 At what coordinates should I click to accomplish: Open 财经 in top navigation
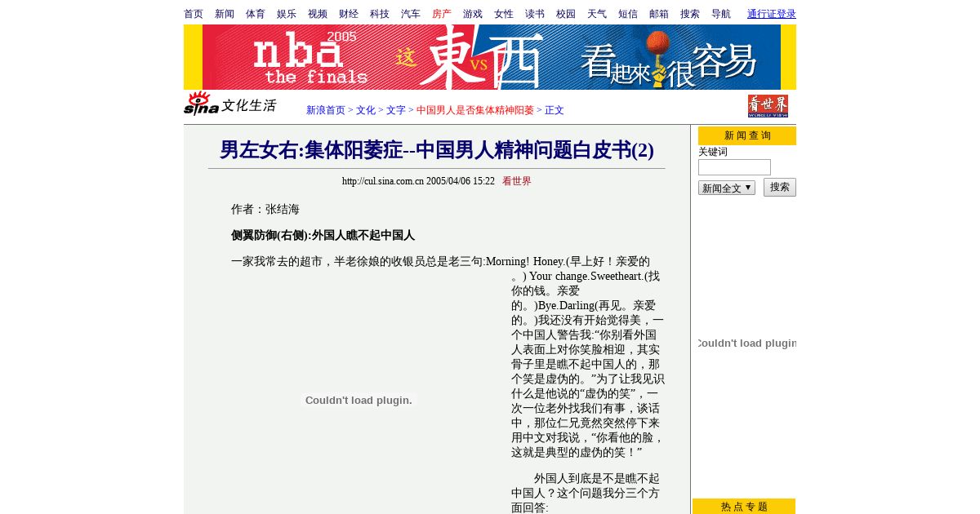(349, 14)
